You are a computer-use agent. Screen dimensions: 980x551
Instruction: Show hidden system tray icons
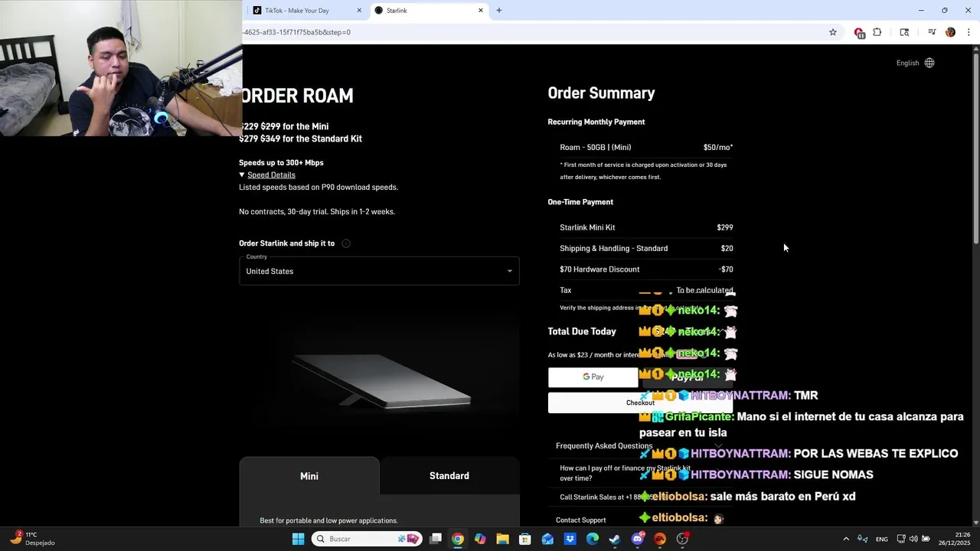[846, 539]
